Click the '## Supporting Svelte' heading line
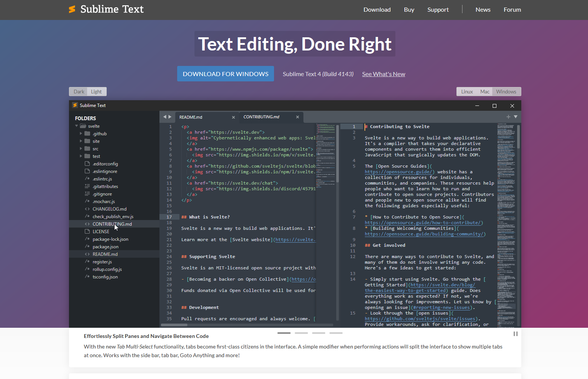Screen dimensions: 588x379 208,257
